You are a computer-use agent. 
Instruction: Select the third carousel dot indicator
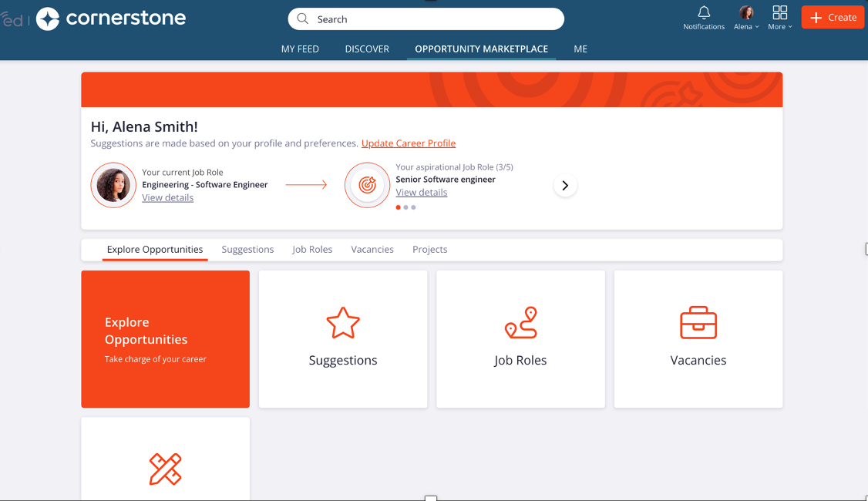(x=413, y=207)
